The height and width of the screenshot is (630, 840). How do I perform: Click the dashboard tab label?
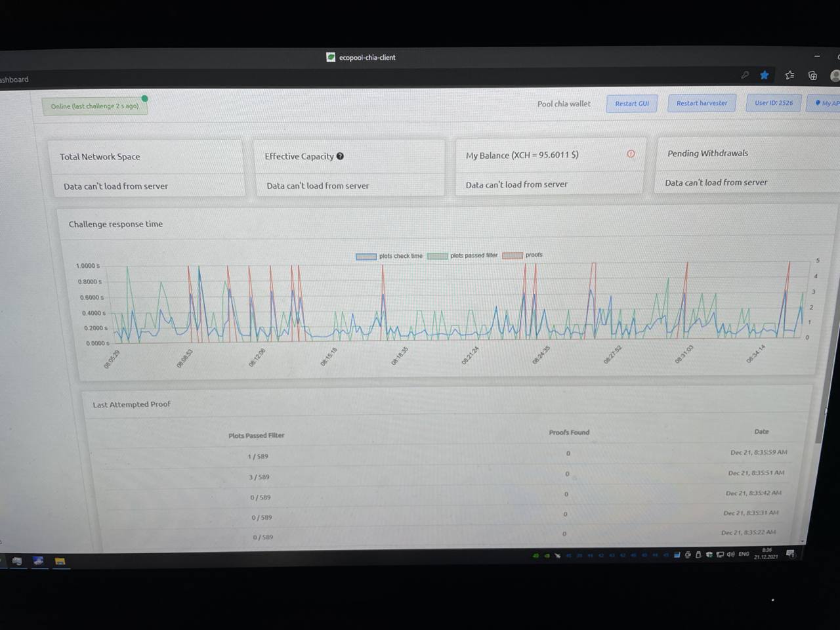[x=14, y=79]
